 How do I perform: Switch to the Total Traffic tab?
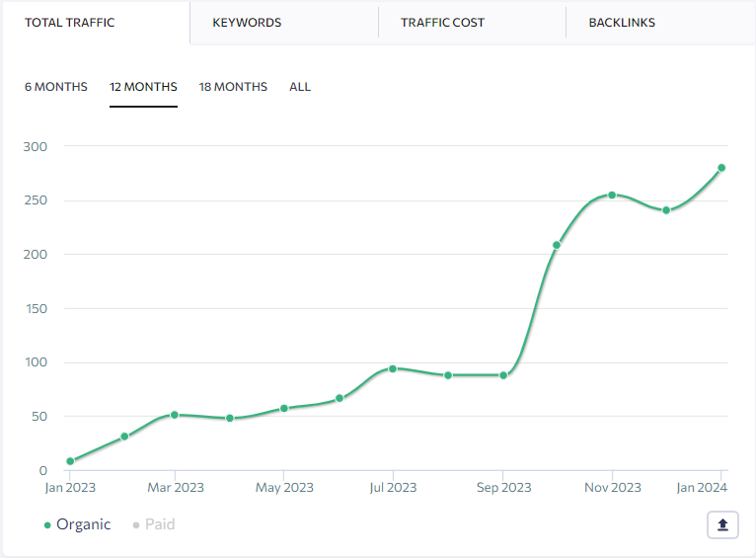(x=70, y=23)
